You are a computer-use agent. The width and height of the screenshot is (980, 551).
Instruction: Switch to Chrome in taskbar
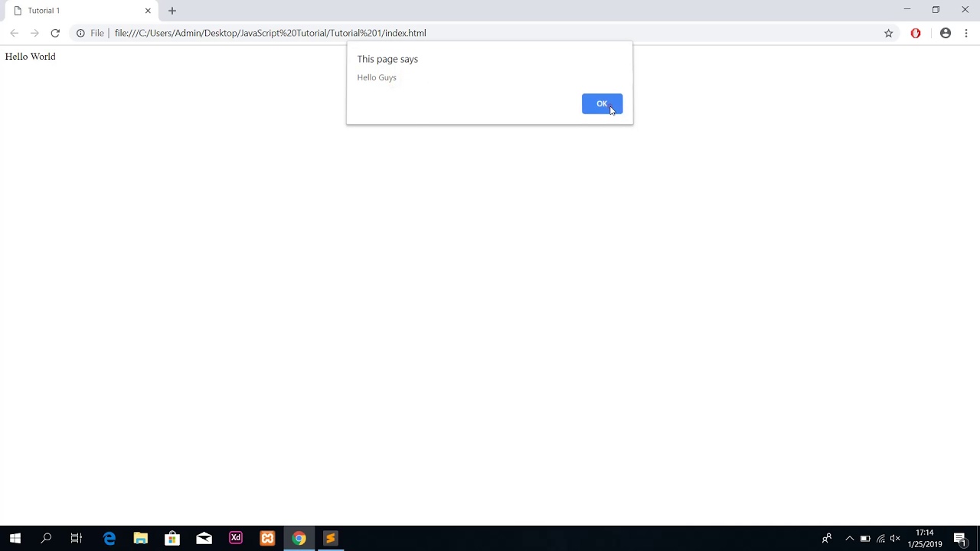click(299, 539)
